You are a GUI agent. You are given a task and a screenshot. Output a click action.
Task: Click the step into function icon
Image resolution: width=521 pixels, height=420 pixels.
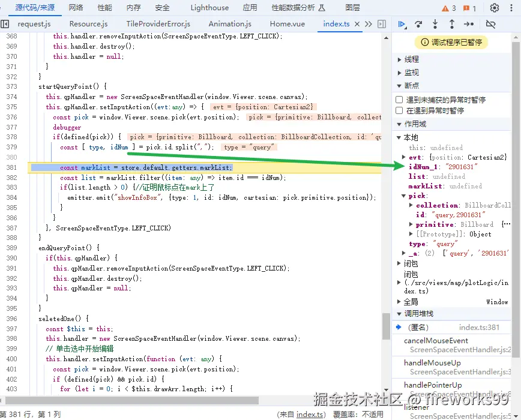pyautogui.click(x=435, y=24)
